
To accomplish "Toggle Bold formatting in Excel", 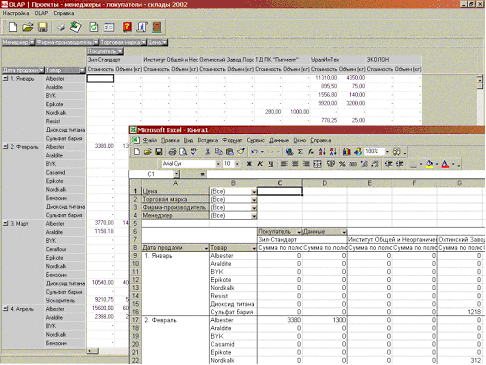I will point(249,164).
